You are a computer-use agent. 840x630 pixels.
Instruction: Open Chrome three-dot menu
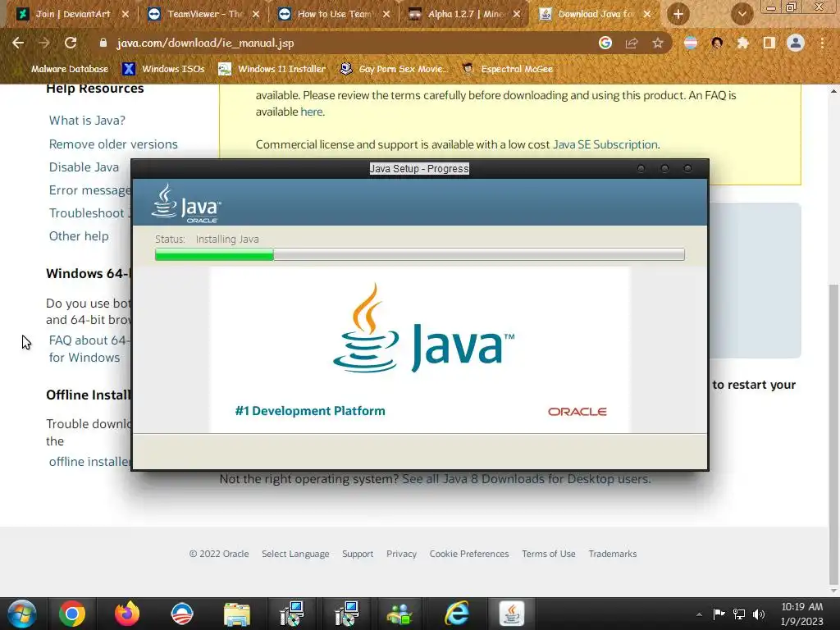pos(822,43)
